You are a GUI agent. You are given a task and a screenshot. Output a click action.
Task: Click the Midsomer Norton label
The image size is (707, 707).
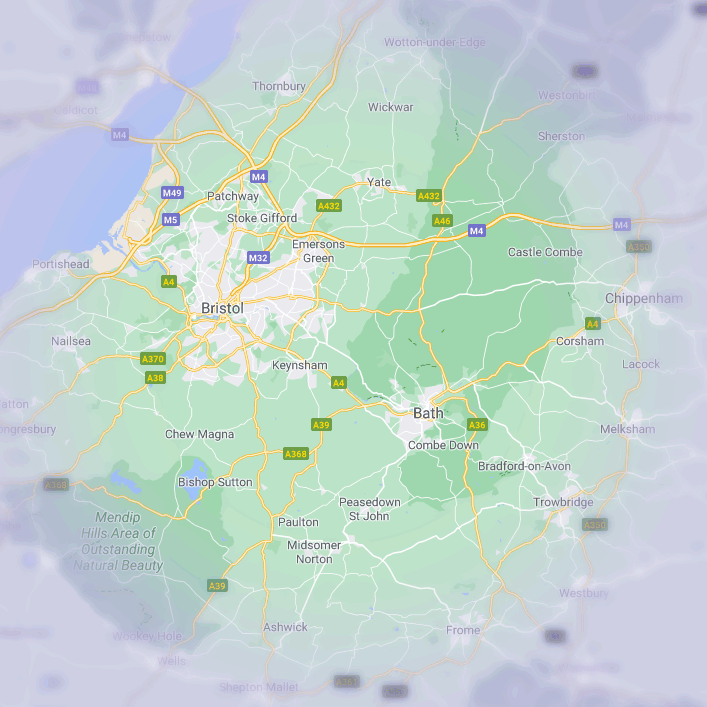click(314, 552)
